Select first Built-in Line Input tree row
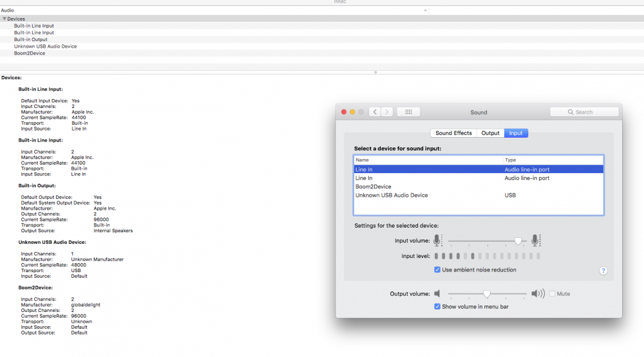This screenshot has height=357, width=644. pos(33,26)
